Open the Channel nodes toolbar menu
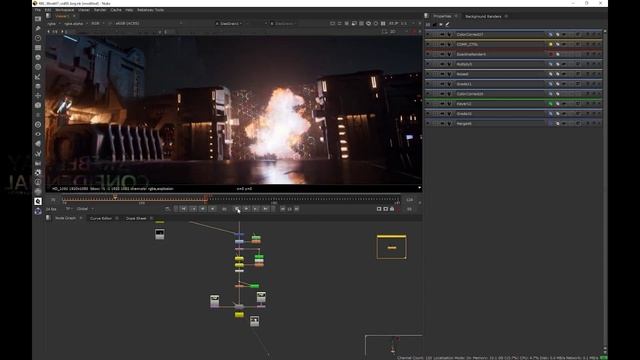The height and width of the screenshot is (360, 640). [x=38, y=48]
